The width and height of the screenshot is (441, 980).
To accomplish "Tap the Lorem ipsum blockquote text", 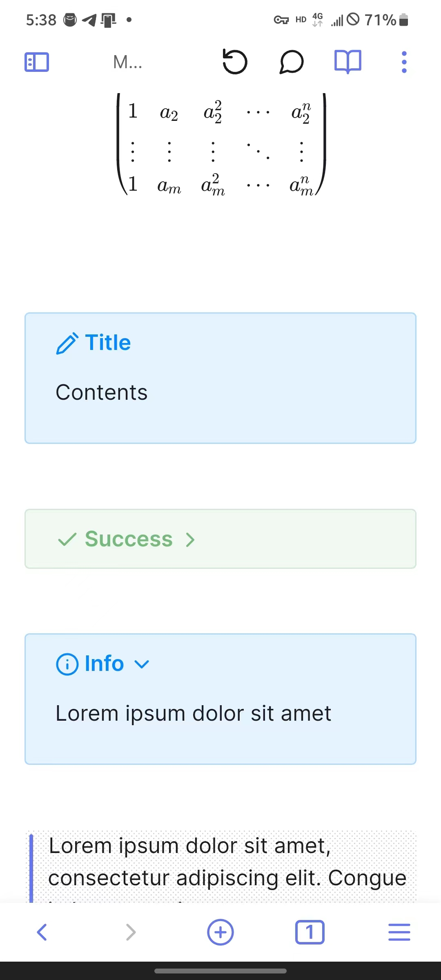I will point(228,862).
